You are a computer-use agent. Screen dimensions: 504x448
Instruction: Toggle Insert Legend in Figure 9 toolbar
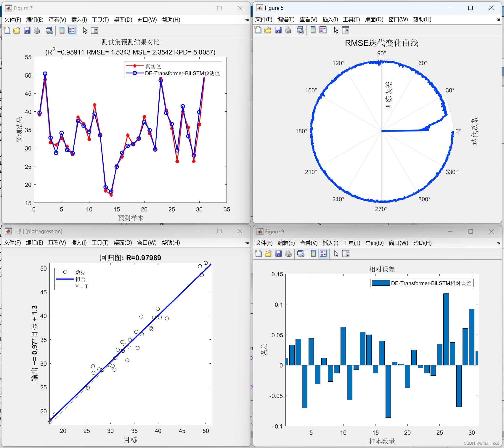click(x=323, y=253)
